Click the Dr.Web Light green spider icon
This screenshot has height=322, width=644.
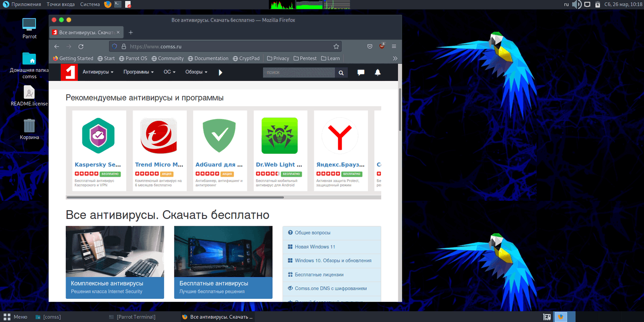[279, 135]
